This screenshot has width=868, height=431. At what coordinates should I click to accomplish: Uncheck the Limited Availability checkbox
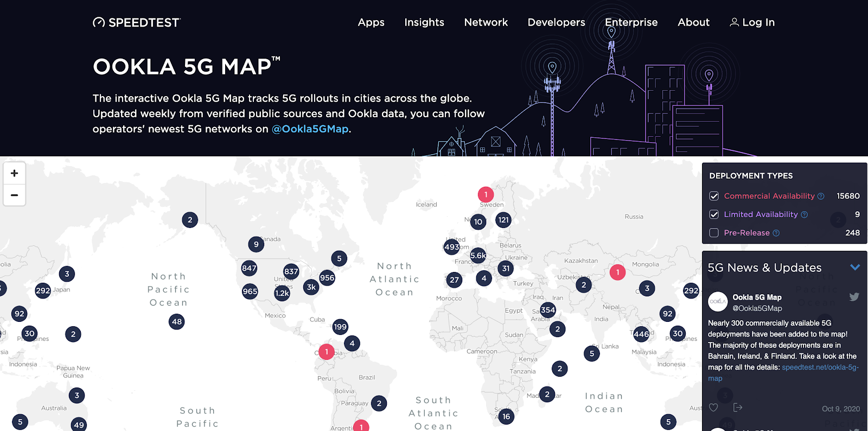(x=714, y=214)
